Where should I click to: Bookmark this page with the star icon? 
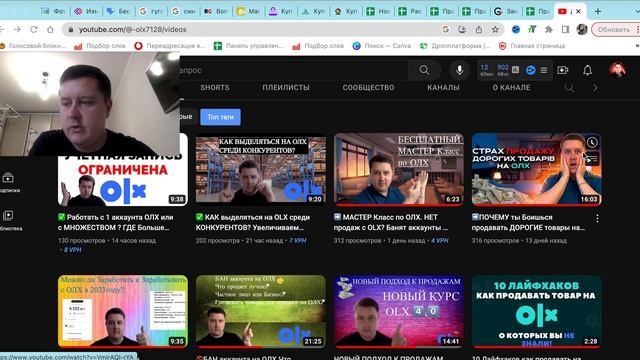[x=495, y=29]
